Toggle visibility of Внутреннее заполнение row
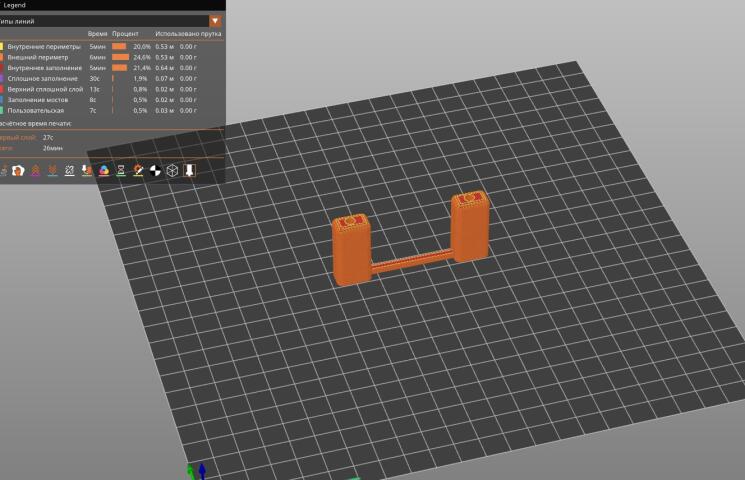The height and width of the screenshot is (480, 745). pyautogui.click(x=112, y=68)
